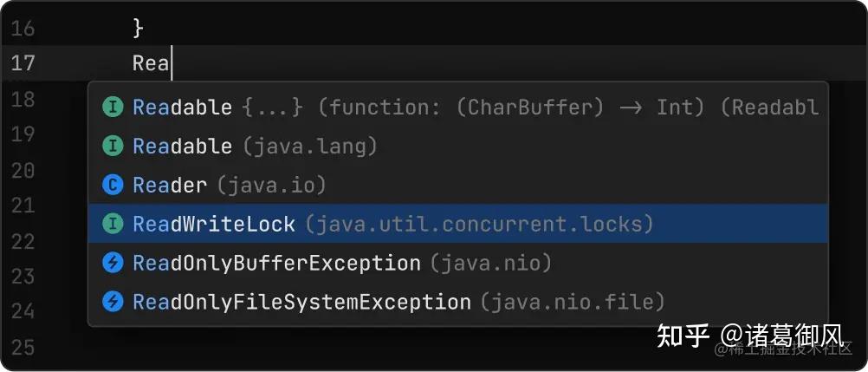Click the exception icon beside ReadOnlyBufferException

click(x=113, y=263)
